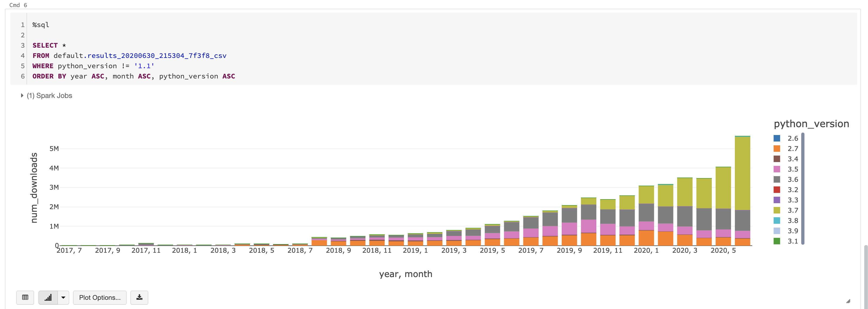The width and height of the screenshot is (868, 309).
Task: Click the Cmd 6 cell label
Action: click(x=18, y=5)
